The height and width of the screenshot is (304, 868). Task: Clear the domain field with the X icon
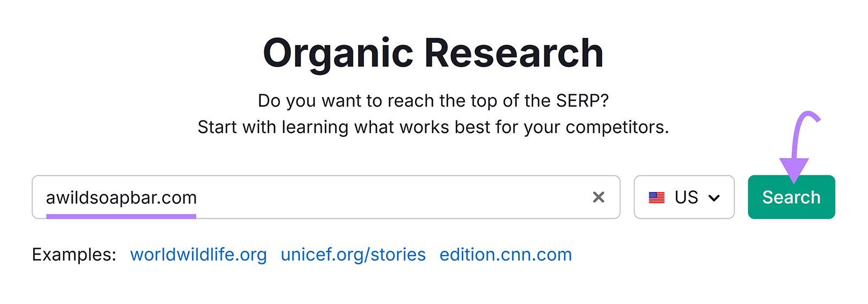598,197
